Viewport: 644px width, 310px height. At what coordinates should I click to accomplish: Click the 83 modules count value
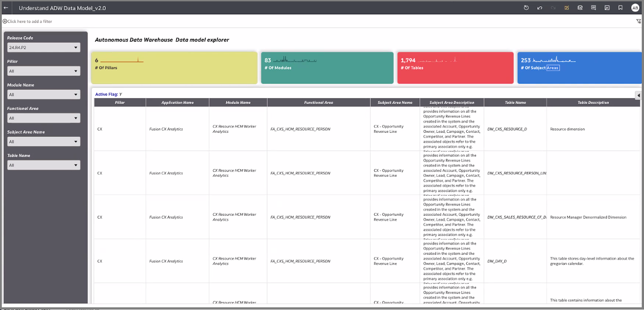click(x=268, y=60)
